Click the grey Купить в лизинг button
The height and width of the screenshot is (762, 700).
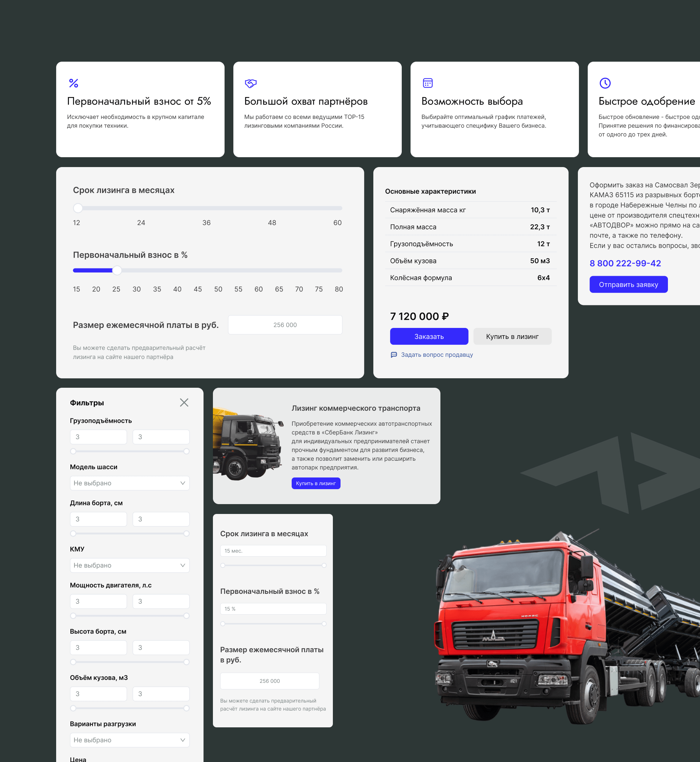pyautogui.click(x=512, y=336)
